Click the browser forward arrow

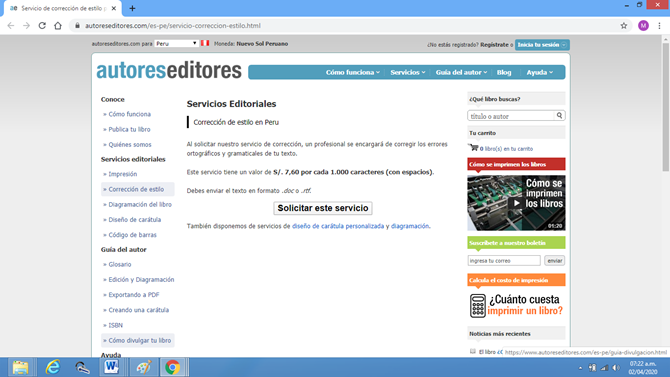click(x=26, y=26)
